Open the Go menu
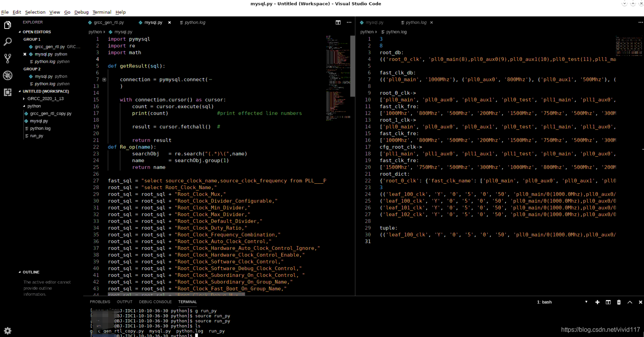 (x=67, y=12)
